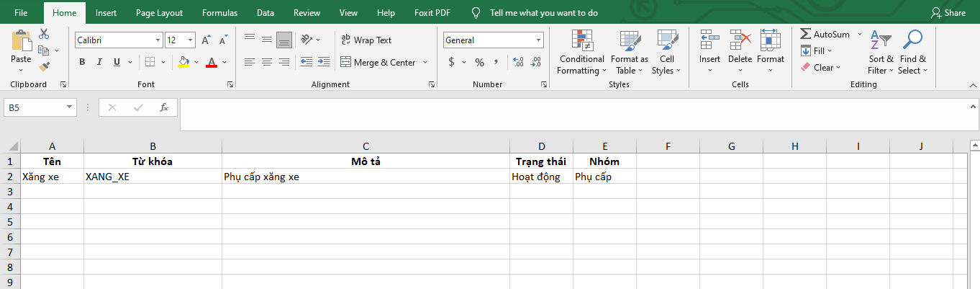Increase font size with larger A icon
980x289 pixels.
(206, 40)
